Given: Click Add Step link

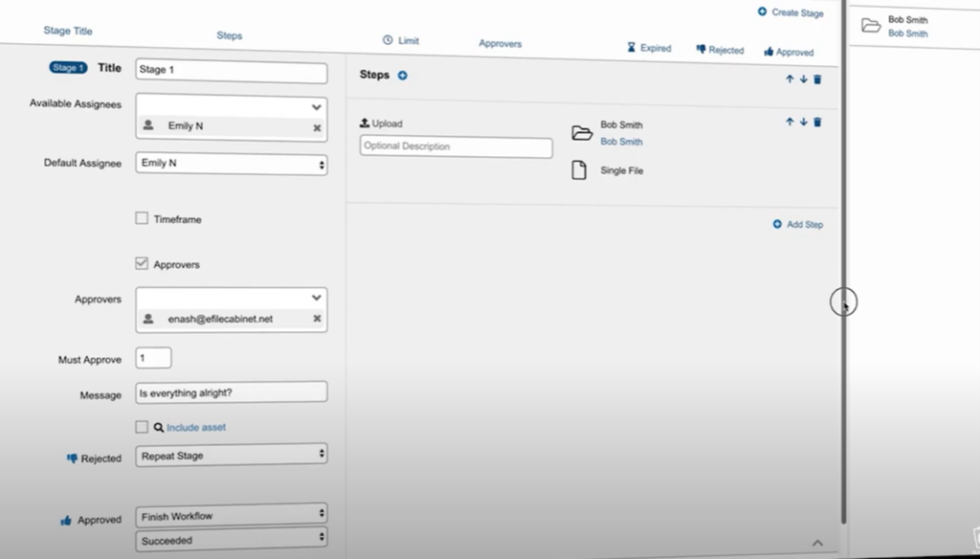Looking at the screenshot, I should coord(798,225).
